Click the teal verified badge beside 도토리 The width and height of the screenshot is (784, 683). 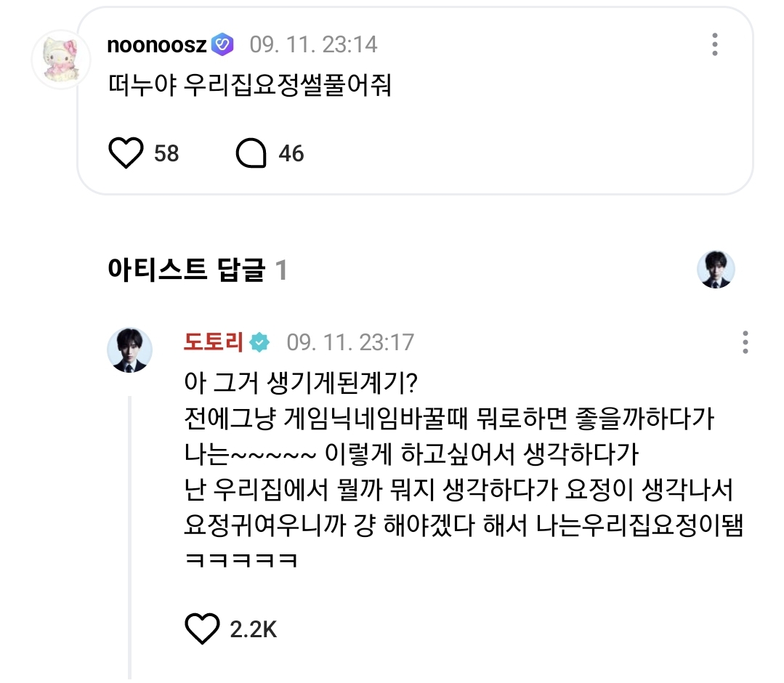259,341
